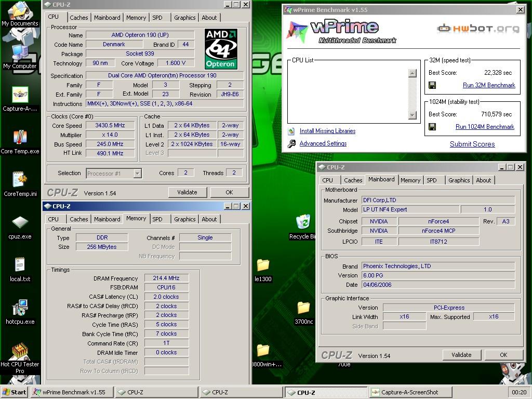
Task: Run the 1024M Benchmark link
Action: (485, 127)
